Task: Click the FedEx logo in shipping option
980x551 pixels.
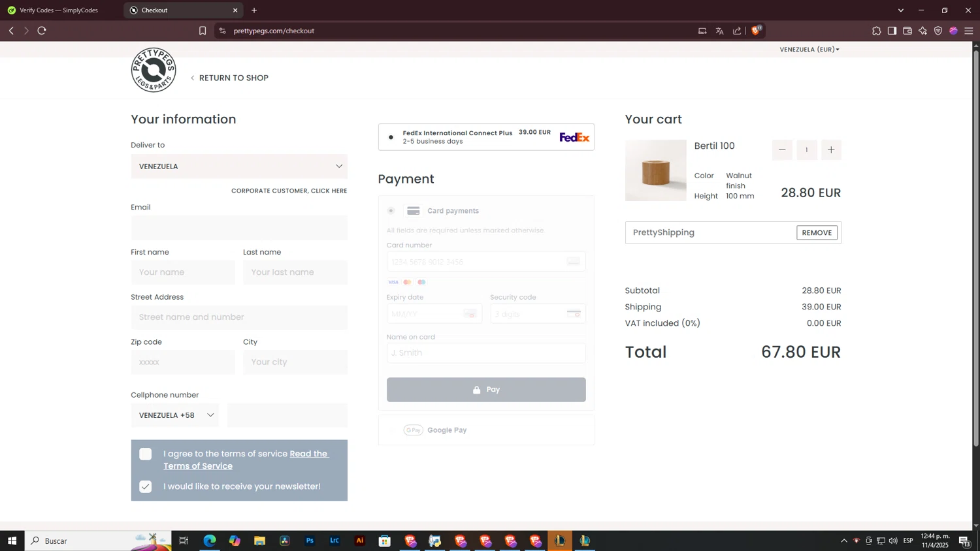Action: [x=574, y=137]
